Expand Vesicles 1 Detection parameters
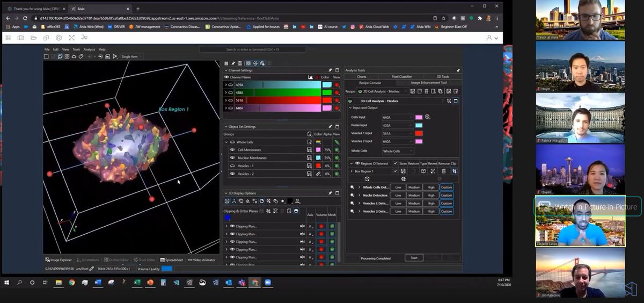Viewport: 644px width, 303px height. pyautogui.click(x=359, y=203)
